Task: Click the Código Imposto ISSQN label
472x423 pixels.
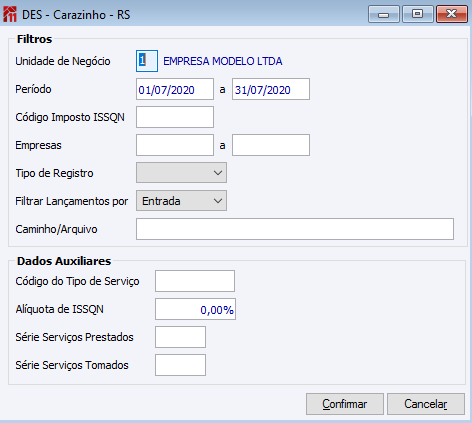Action: click(70, 117)
